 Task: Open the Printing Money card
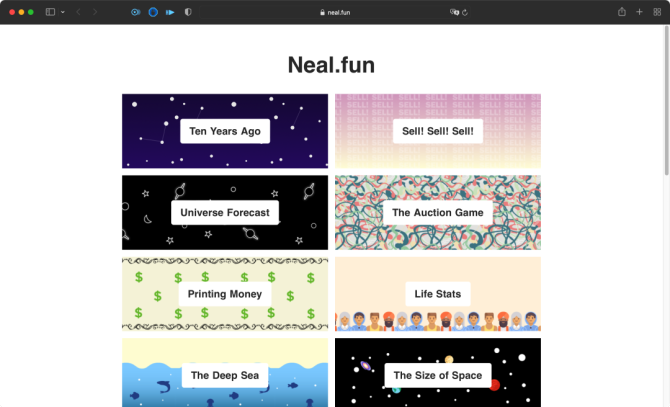click(x=225, y=294)
